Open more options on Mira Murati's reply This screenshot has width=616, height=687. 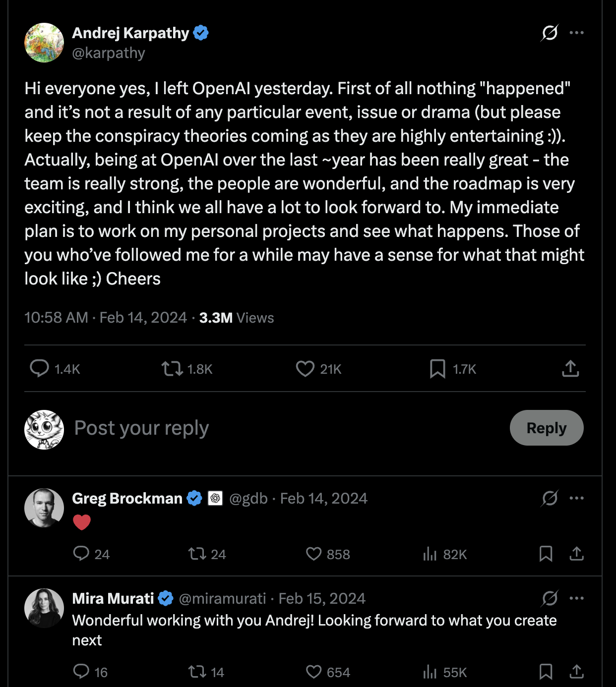pyautogui.click(x=576, y=598)
